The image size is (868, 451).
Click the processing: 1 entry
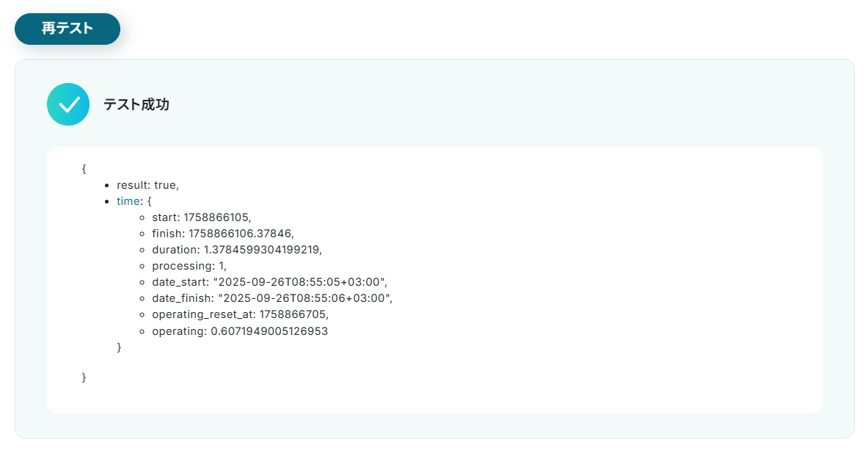click(189, 266)
